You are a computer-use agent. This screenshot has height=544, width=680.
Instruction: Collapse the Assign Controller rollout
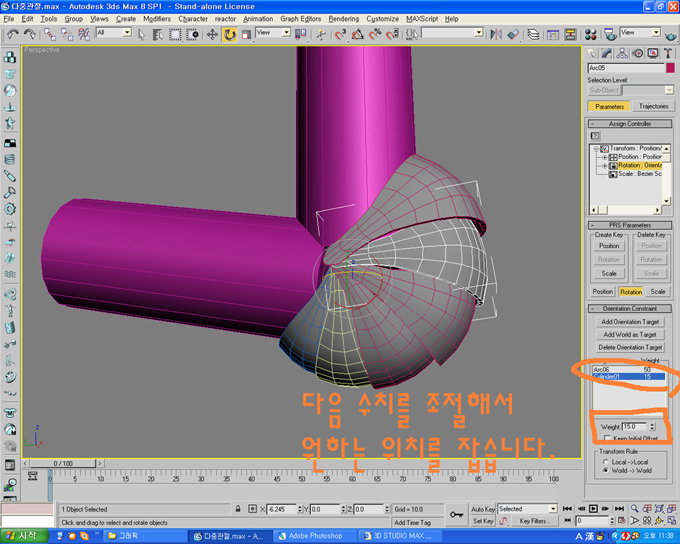[629, 124]
